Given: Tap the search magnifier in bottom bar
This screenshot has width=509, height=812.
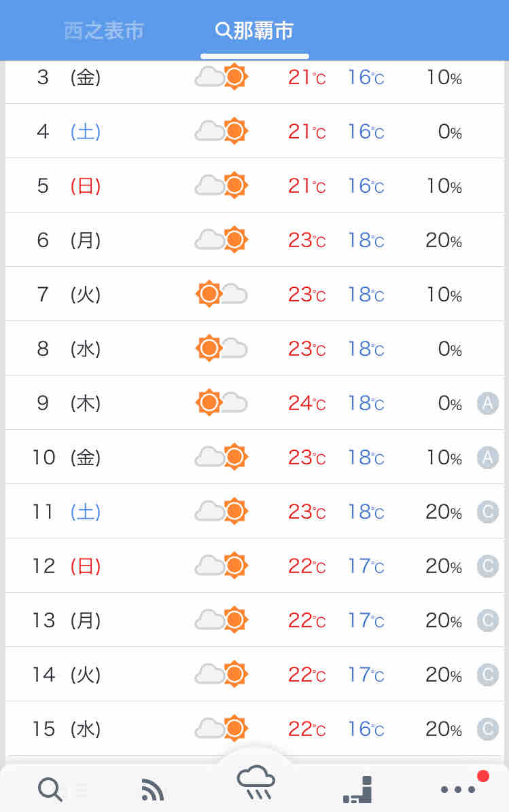Looking at the screenshot, I should click(50, 790).
